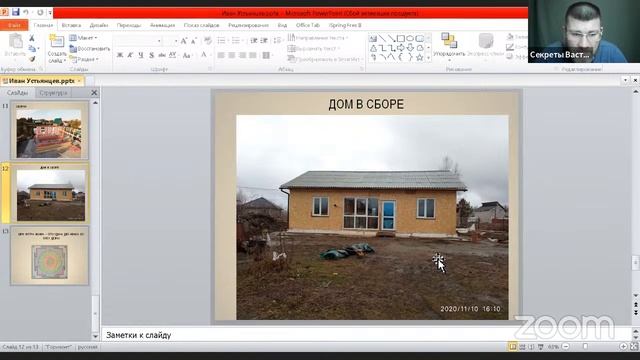Open the Раздел section dropdown
The image size is (640, 360).
84,59
